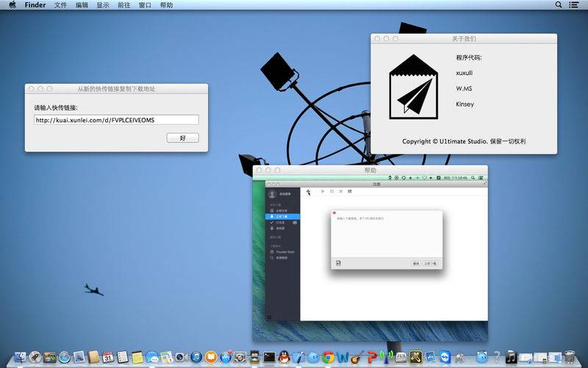Open Mail stamp icon in Dock
The height and width of the screenshot is (368, 588).
coord(79,357)
